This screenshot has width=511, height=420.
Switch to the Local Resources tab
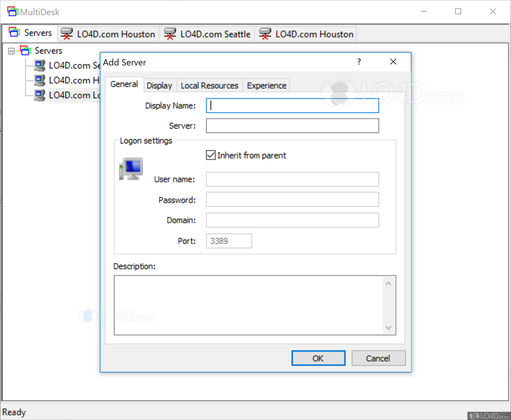click(209, 85)
